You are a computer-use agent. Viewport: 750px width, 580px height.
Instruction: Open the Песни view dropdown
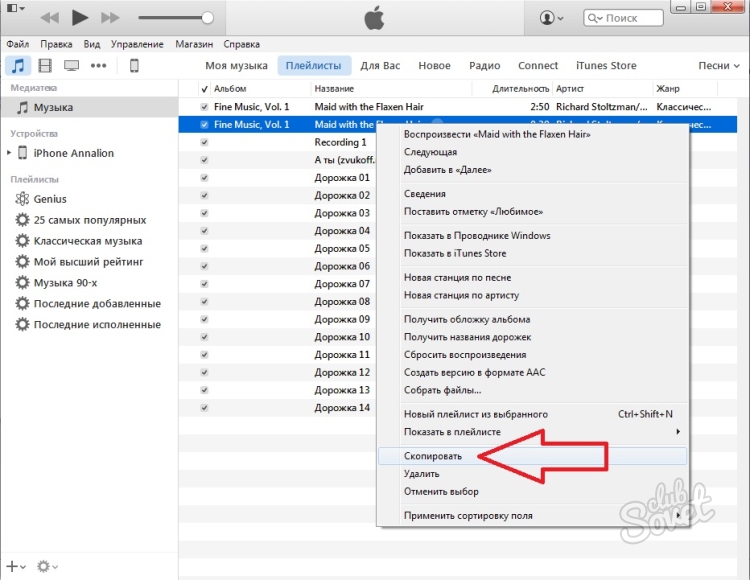pos(719,66)
